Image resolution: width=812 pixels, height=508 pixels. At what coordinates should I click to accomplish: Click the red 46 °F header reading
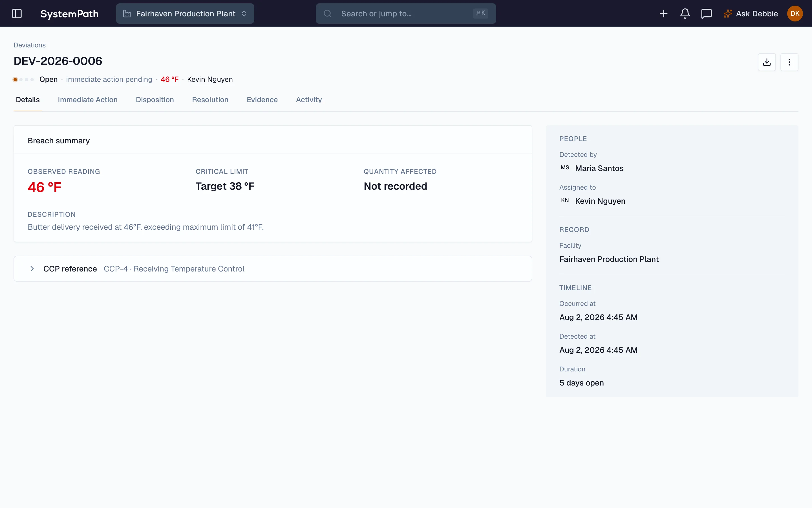[169, 80]
